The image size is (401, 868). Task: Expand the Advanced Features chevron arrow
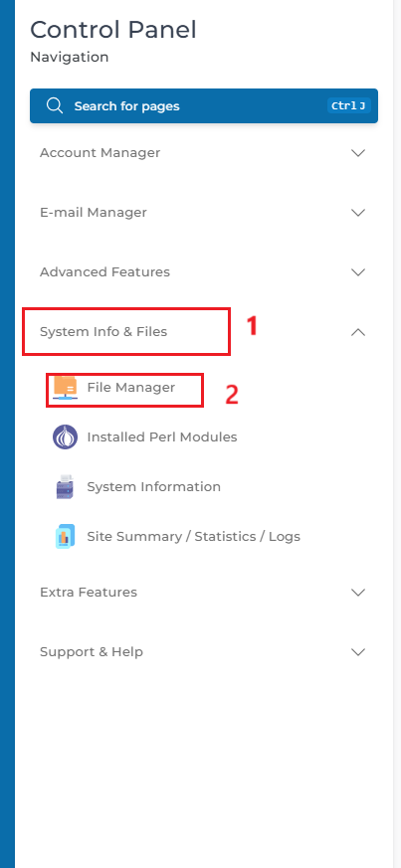pyautogui.click(x=358, y=272)
